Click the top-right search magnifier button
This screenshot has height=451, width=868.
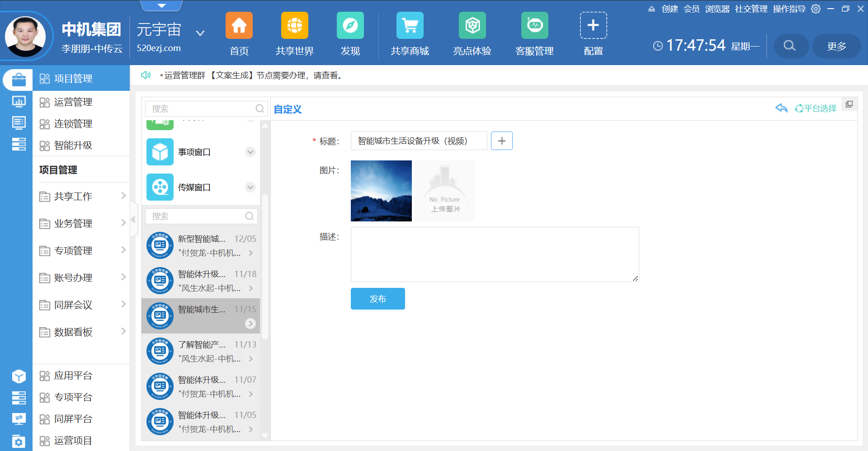[789, 46]
